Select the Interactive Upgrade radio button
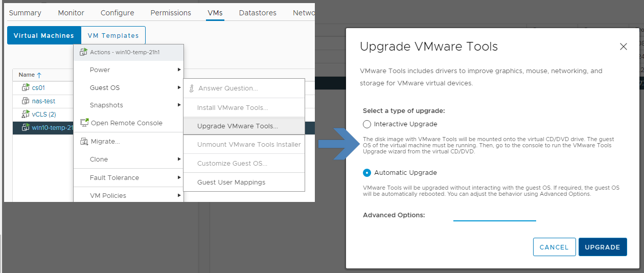Image resolution: width=644 pixels, height=273 pixels. pyautogui.click(x=366, y=124)
